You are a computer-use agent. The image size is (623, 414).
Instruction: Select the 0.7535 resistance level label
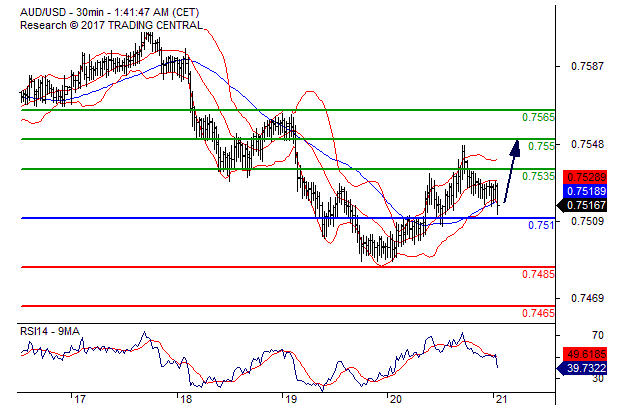pos(538,176)
